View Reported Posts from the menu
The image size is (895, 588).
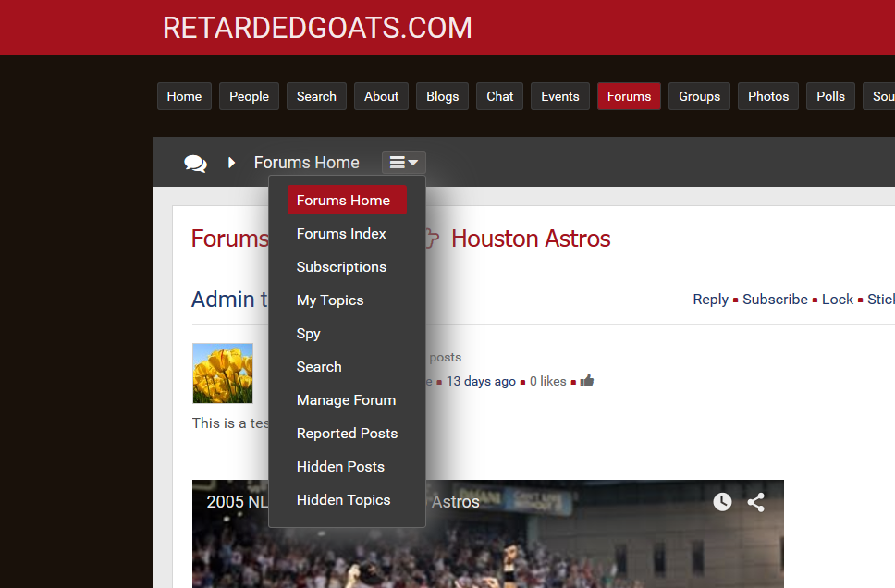click(347, 434)
